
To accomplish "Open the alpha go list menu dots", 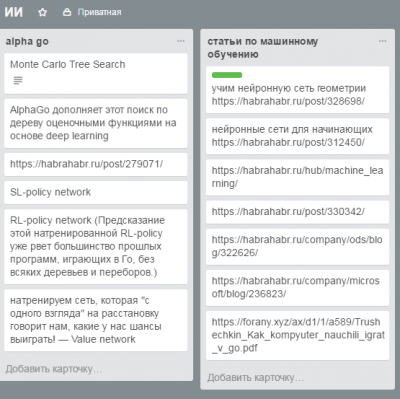I will [181, 41].
